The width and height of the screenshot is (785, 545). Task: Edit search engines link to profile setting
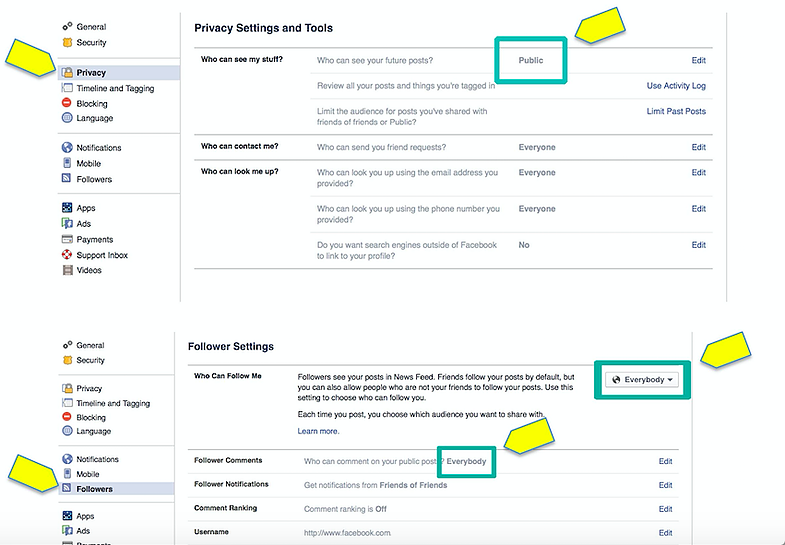click(x=698, y=245)
